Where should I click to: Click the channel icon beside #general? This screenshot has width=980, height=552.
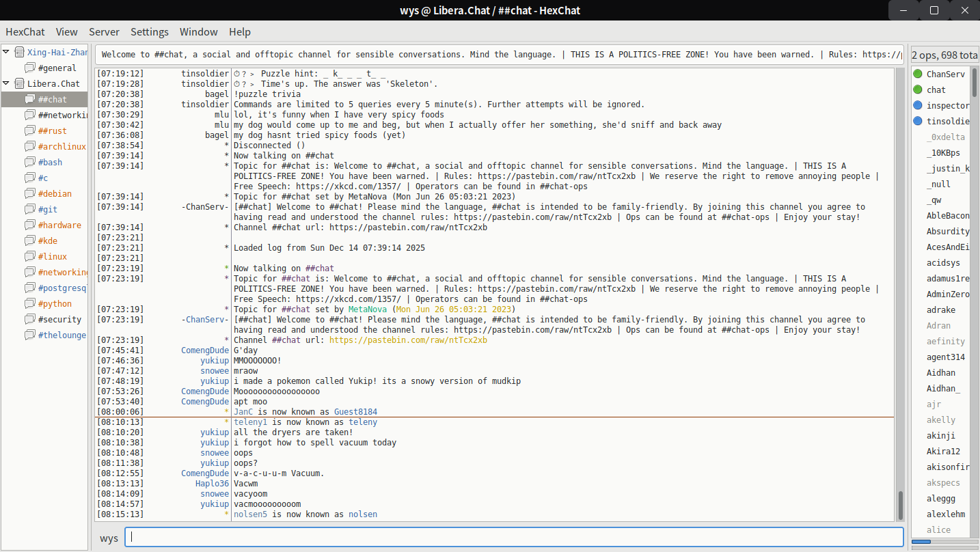[x=30, y=68]
